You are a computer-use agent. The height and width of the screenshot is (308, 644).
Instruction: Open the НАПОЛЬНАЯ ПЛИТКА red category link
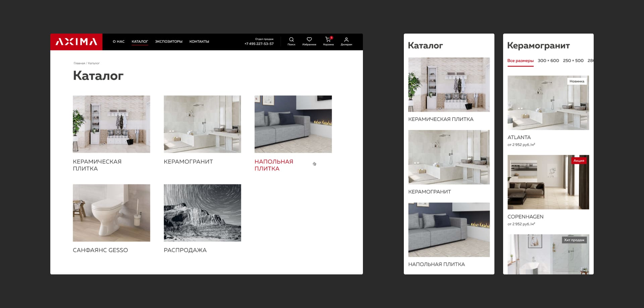273,165
